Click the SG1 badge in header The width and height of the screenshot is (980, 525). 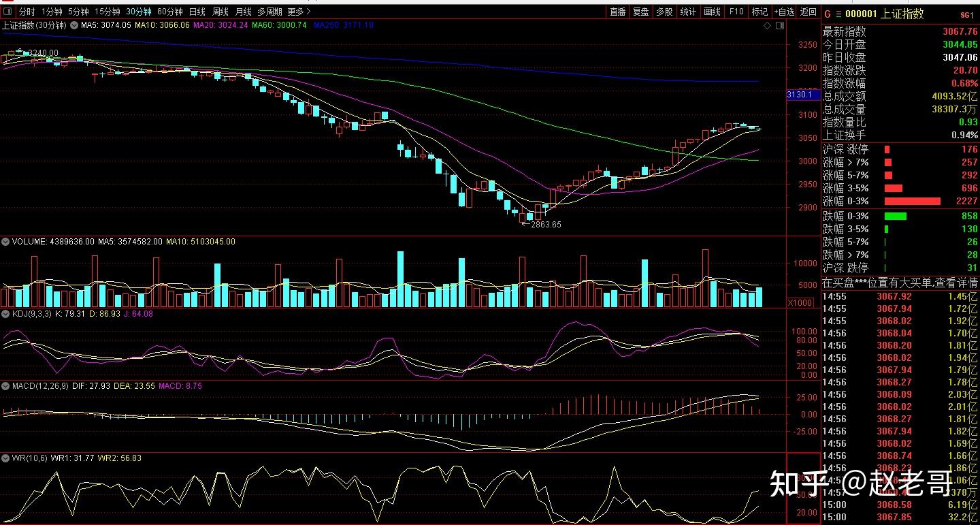coord(967,14)
